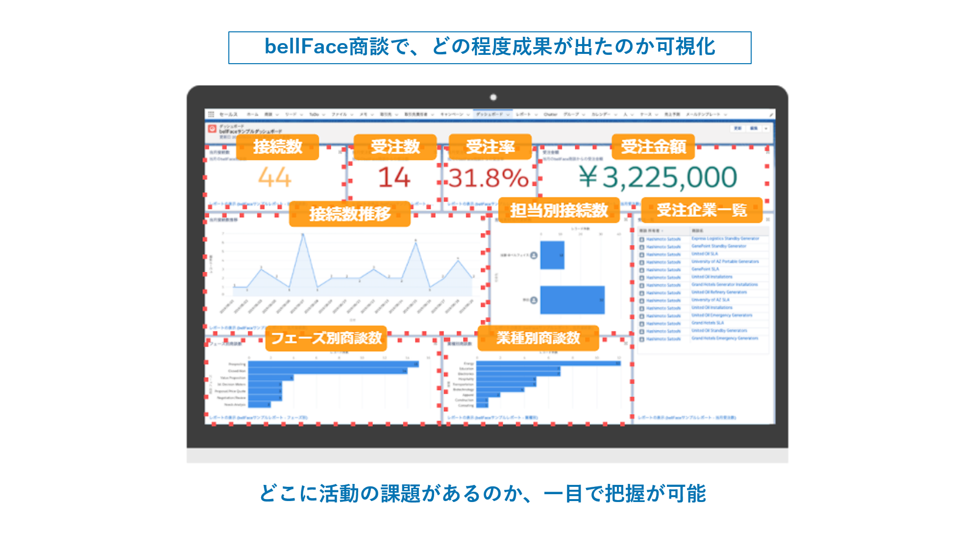Click user icon in University of AZ Portable Generators row
Screen dimensions: 980x551
click(x=642, y=263)
